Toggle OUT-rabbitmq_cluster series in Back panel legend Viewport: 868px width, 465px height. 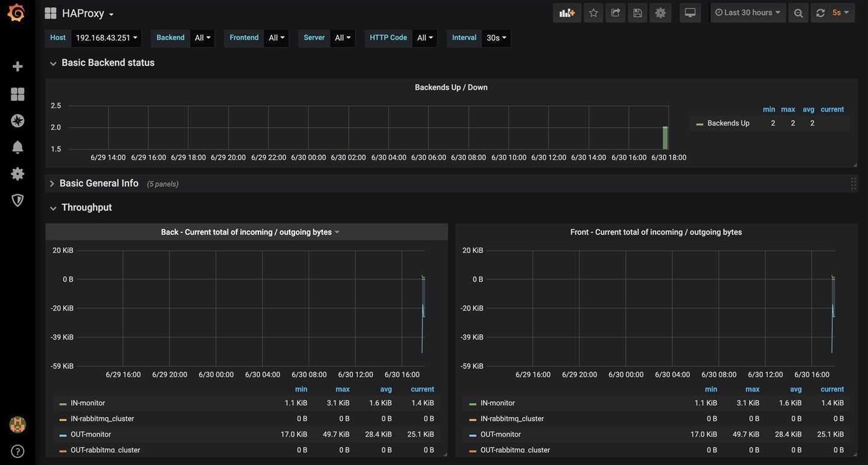105,451
